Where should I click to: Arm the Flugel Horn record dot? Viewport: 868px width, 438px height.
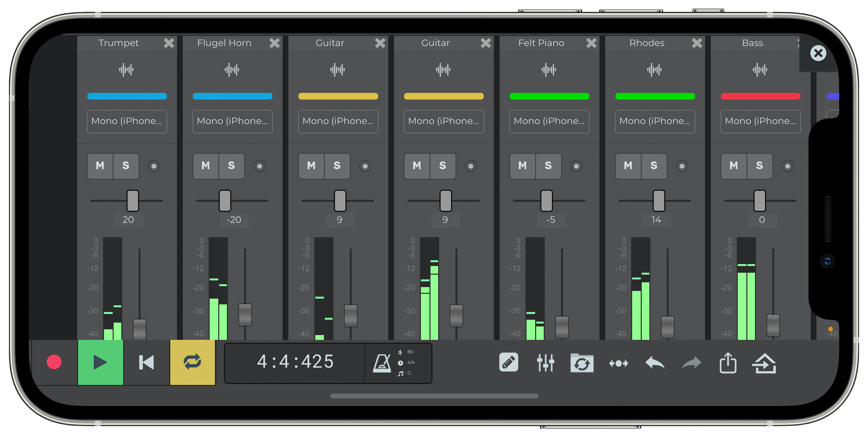point(259,166)
